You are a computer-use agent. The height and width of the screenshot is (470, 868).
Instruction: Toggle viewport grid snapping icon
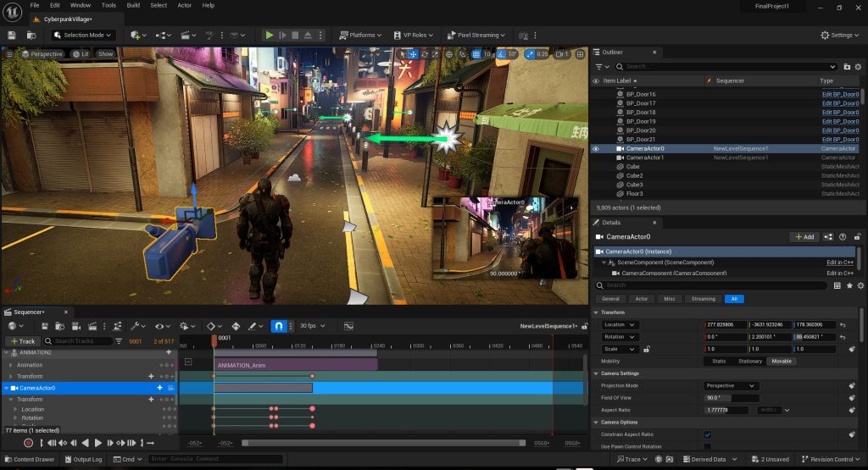tap(476, 54)
